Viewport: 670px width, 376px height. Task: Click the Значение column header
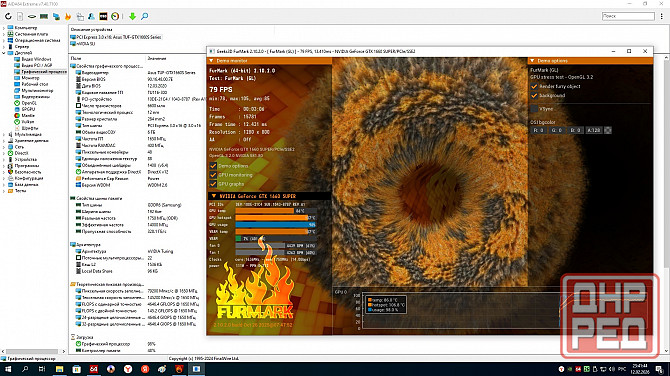[157, 58]
